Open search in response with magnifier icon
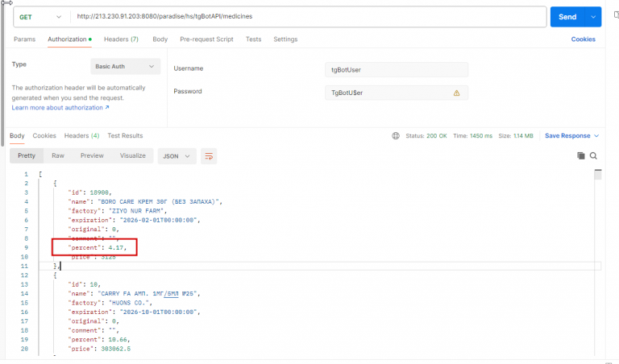The height and width of the screenshot is (364, 619). coord(593,155)
